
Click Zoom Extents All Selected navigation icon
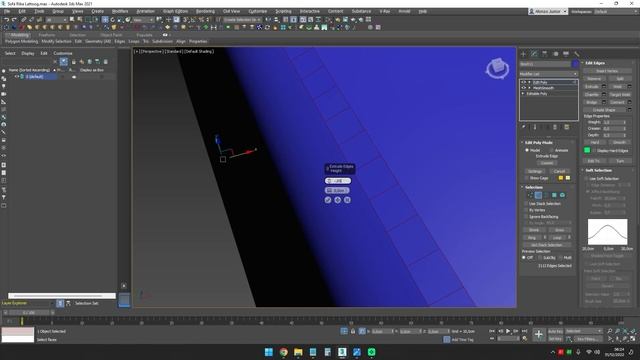[x=633, y=331]
